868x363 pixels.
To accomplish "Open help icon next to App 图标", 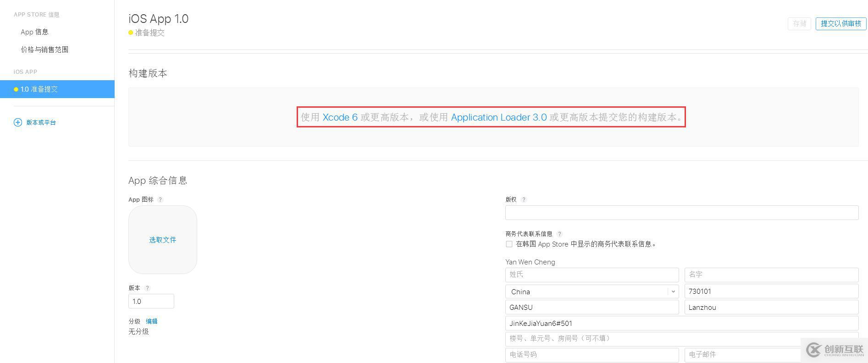I will click(x=160, y=199).
